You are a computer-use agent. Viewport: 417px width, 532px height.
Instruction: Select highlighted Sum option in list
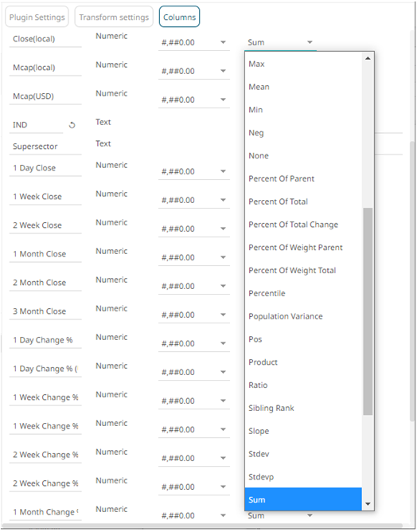(x=303, y=499)
